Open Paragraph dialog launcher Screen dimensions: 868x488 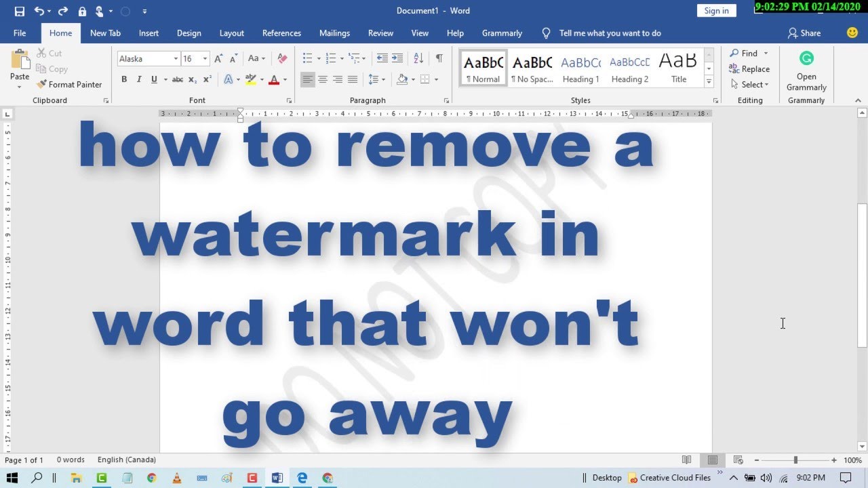point(446,100)
